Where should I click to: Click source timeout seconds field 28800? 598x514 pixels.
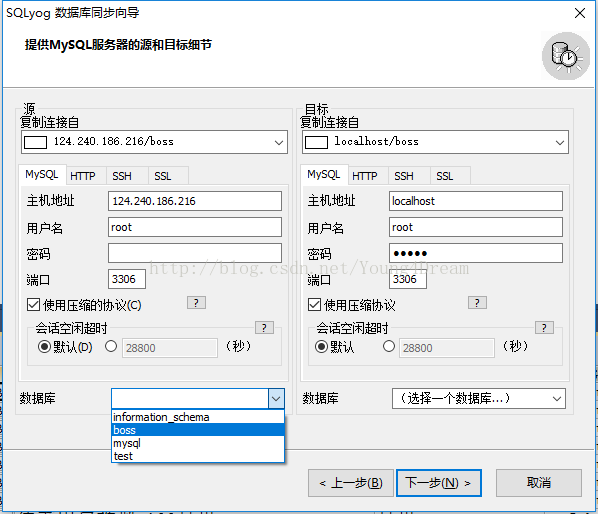[170, 348]
